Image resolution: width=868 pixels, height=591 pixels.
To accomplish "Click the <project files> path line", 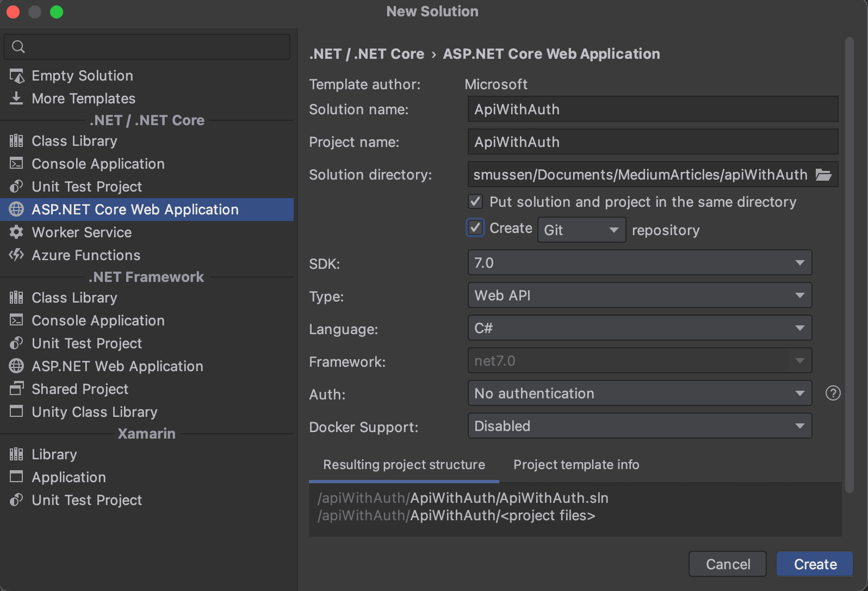I will coord(456,515).
